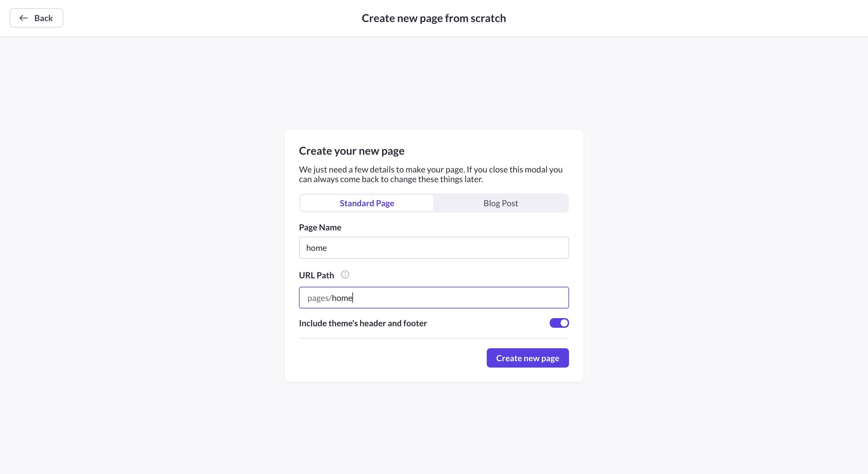Screen dimensions: 868x474
Task: Click the 'Include theme's header and footer' label
Action: pyautogui.click(x=363, y=323)
